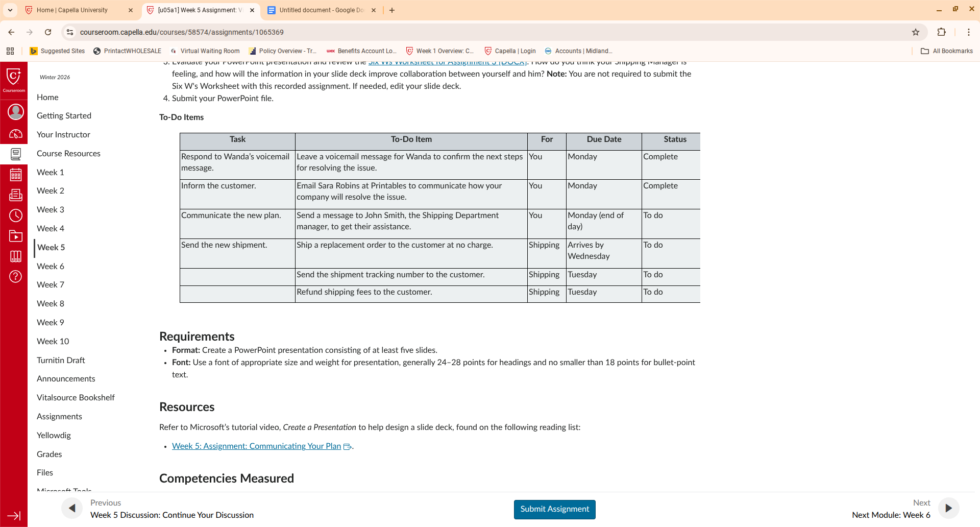Expand the tab search dropdown arrow
The width and height of the screenshot is (980, 527).
[x=10, y=10]
